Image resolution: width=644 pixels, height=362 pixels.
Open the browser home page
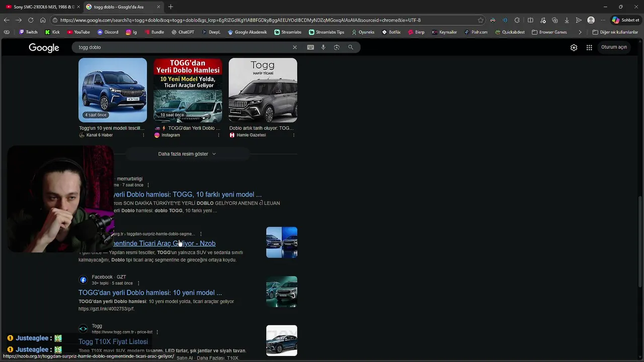click(x=43, y=20)
